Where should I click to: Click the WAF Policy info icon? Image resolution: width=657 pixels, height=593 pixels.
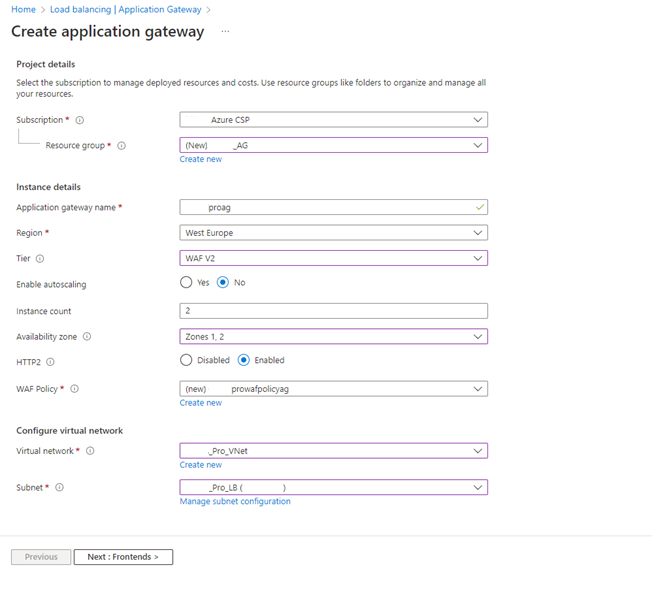tap(74, 389)
